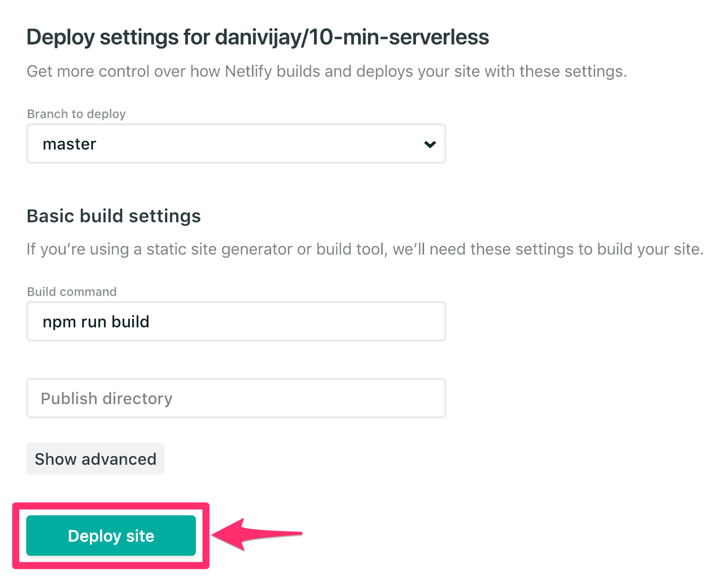
Task: Click the Basic build settings heading
Action: coord(114,216)
